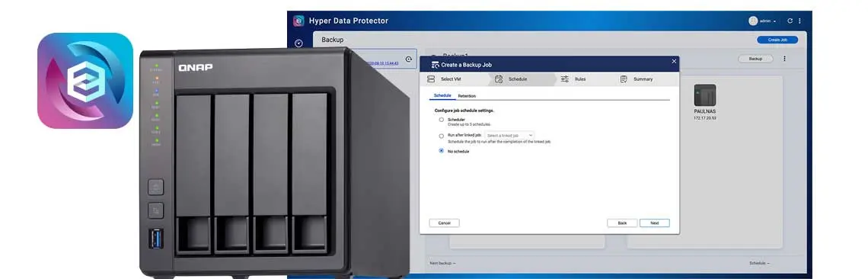The height and width of the screenshot is (279, 868).
Task: Click the Back button in dialog
Action: tap(622, 223)
